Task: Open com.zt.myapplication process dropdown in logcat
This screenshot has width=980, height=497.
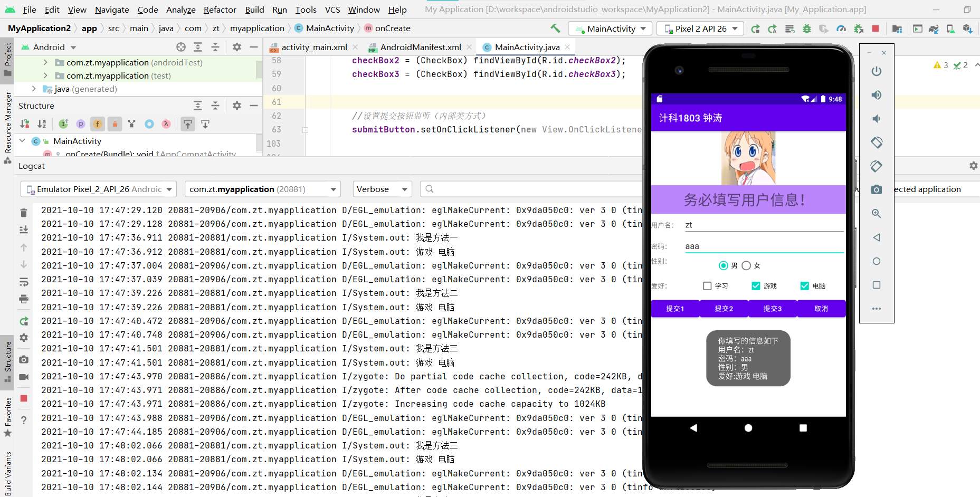Action: pos(263,189)
